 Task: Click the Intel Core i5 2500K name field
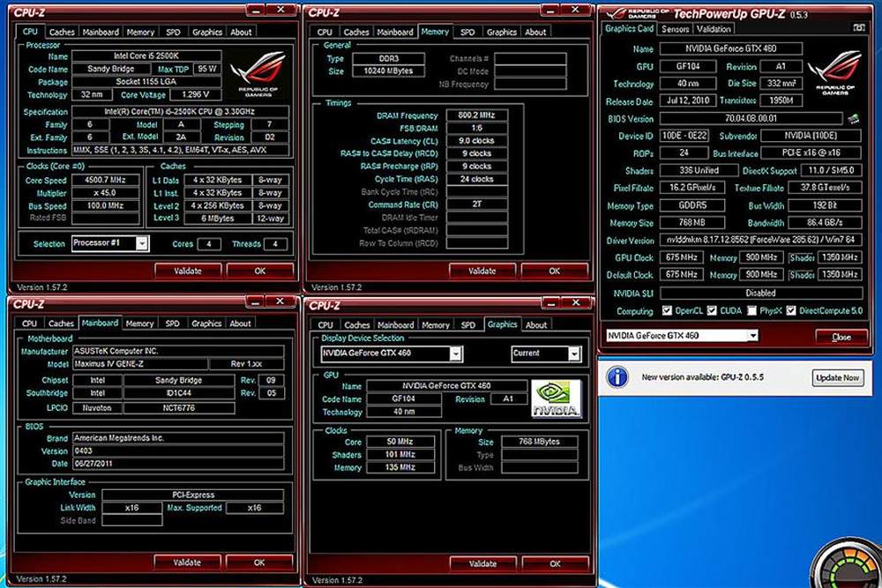point(146,56)
